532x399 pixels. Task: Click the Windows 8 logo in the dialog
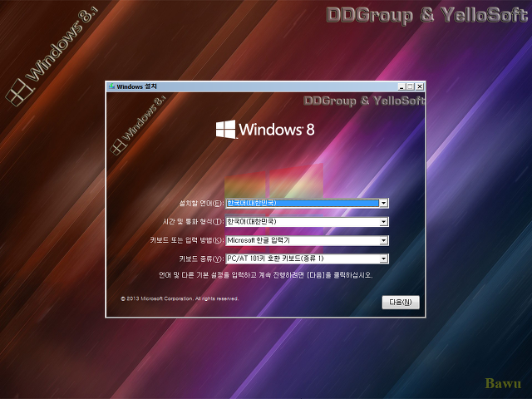coord(265,130)
